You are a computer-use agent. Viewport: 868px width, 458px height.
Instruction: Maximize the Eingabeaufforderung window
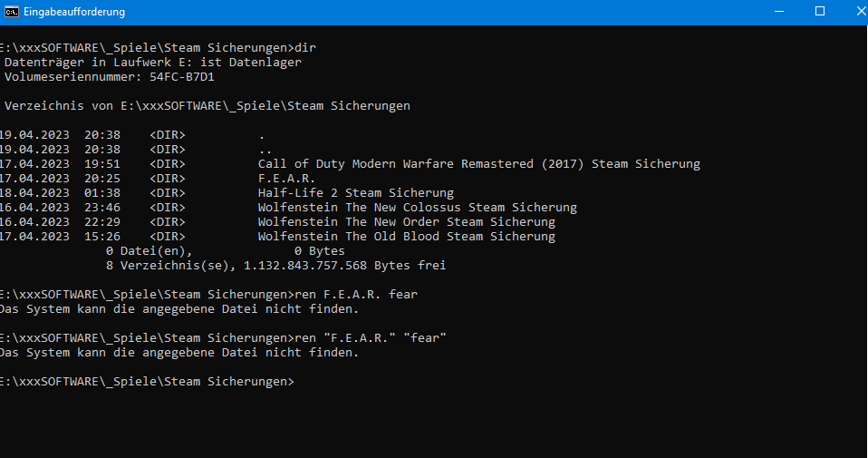tap(820, 12)
